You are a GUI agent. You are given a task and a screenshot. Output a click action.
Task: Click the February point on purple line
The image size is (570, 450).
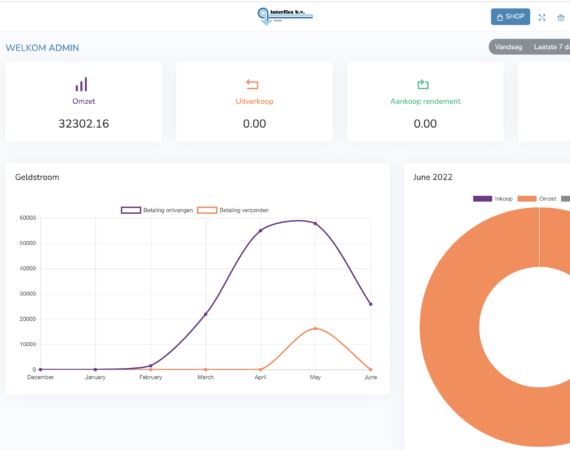(150, 366)
